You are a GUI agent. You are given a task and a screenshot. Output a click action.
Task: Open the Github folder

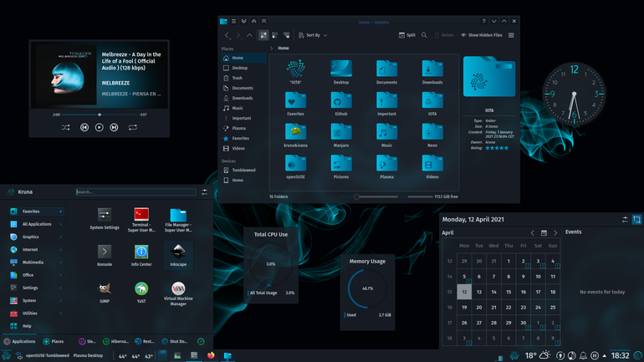click(x=341, y=104)
